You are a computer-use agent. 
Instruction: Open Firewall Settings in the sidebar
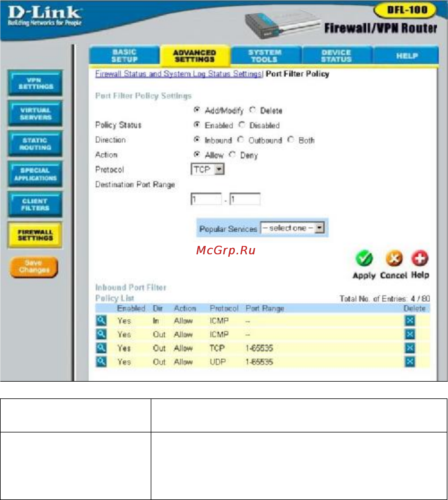tap(35, 235)
